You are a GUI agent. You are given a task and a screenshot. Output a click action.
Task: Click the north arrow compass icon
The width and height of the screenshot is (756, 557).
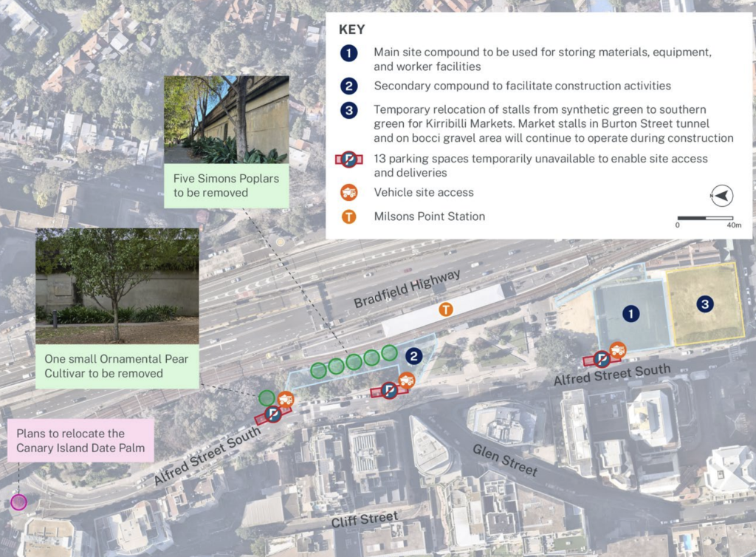pyautogui.click(x=721, y=197)
